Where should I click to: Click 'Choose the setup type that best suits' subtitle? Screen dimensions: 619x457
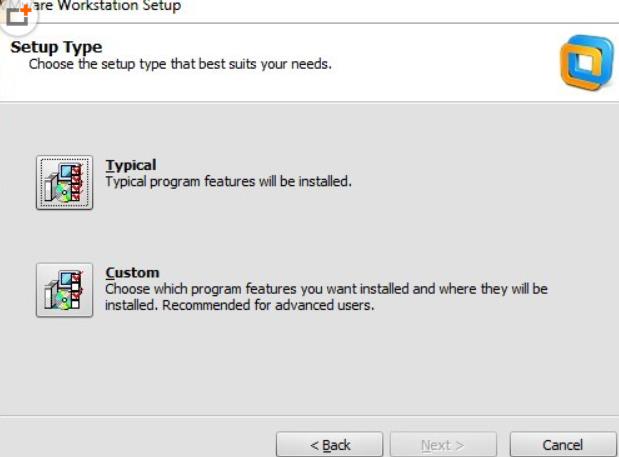pos(180,64)
